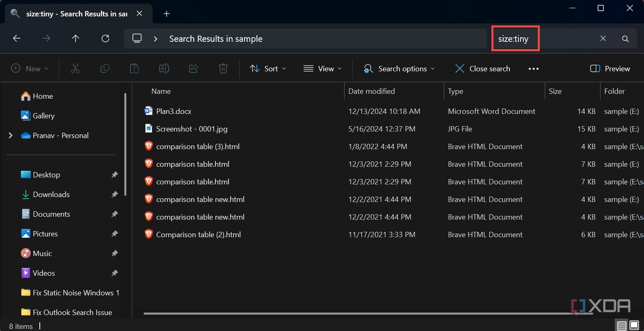Switch to details view icon in status bar
644x331 pixels.
pyautogui.click(x=622, y=326)
